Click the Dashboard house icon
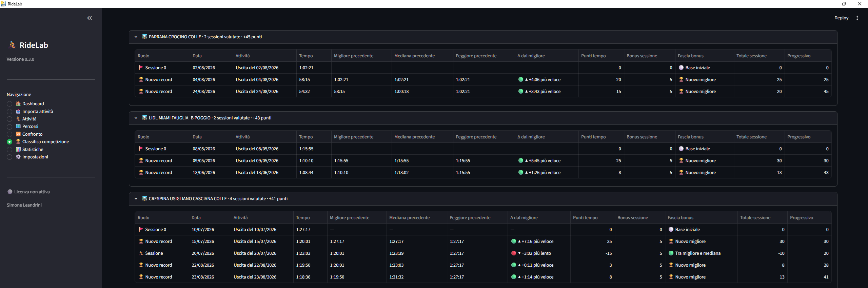The width and height of the screenshot is (868, 288). (18, 103)
